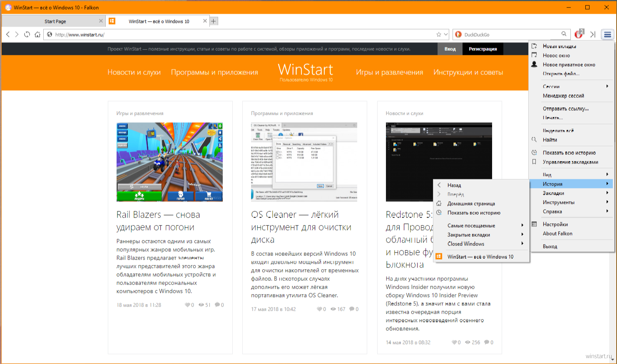The image size is (617, 364).
Task: Choose Новое окно from menu
Action: pos(572,55)
